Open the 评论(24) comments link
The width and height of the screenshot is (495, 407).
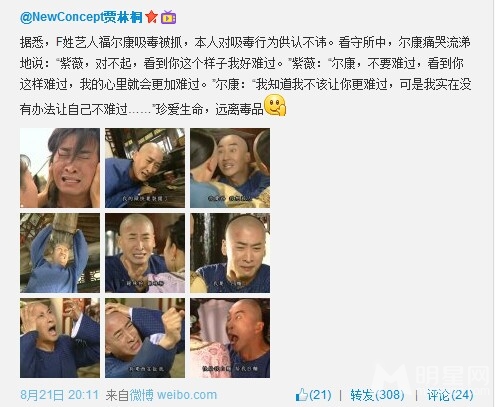(450, 395)
